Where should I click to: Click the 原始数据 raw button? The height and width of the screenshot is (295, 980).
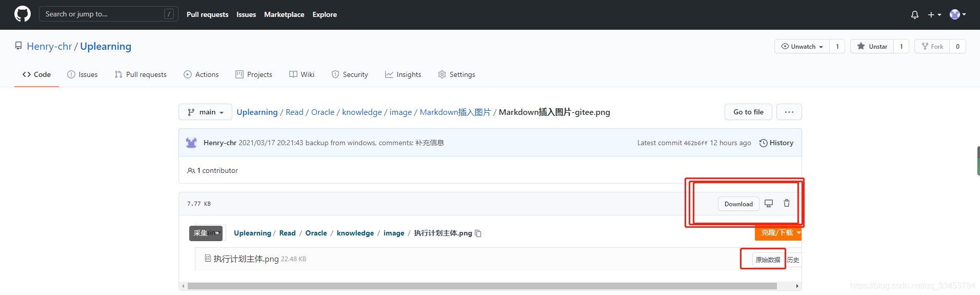point(768,260)
